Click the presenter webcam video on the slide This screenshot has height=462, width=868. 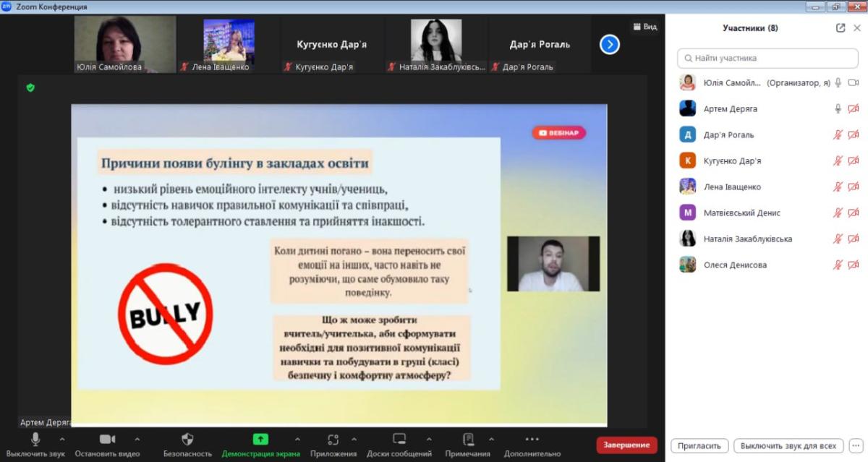click(553, 264)
